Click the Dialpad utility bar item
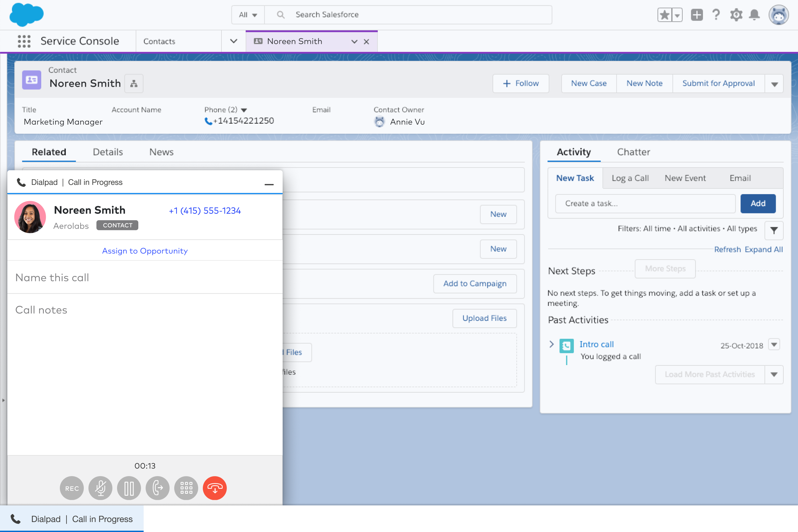The height and width of the screenshot is (532, 798). click(71, 519)
